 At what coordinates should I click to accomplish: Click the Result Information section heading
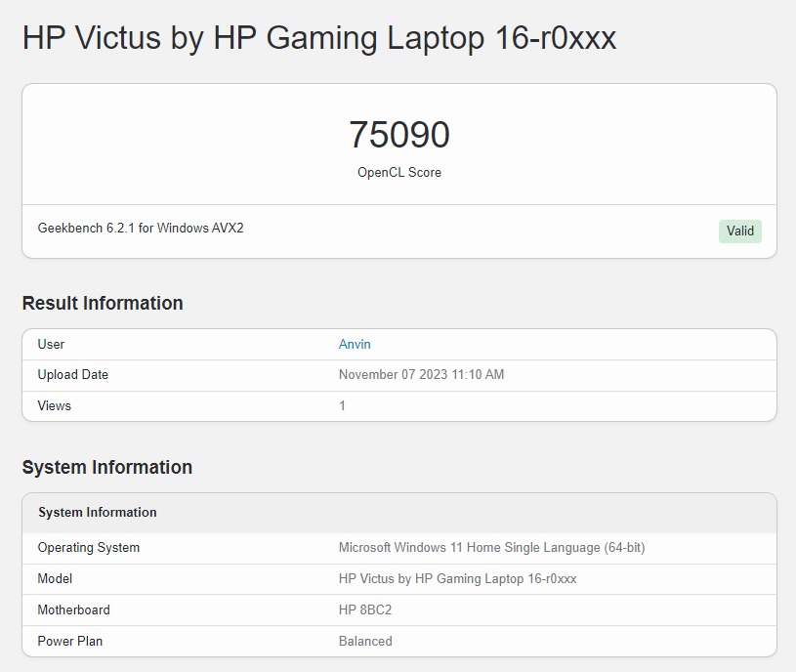pyautogui.click(x=103, y=304)
